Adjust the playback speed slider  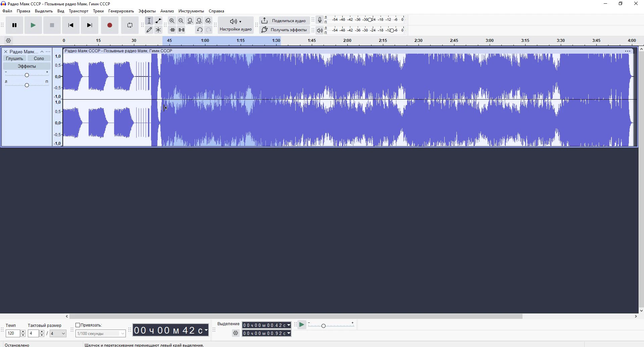point(324,326)
